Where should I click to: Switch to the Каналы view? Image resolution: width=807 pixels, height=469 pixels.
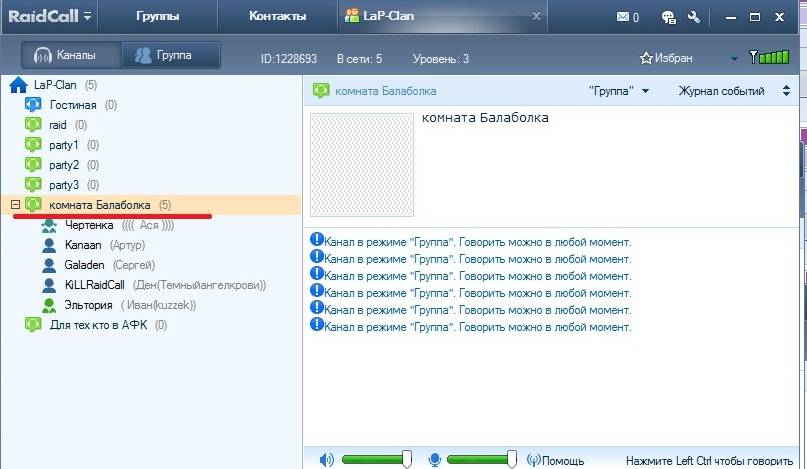coord(70,55)
